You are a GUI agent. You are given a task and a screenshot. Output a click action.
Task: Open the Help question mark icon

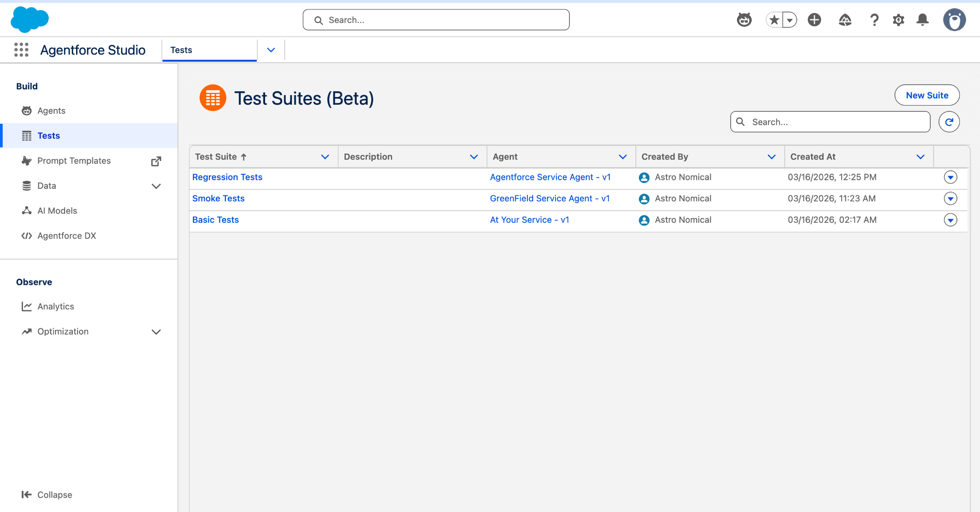[874, 20]
